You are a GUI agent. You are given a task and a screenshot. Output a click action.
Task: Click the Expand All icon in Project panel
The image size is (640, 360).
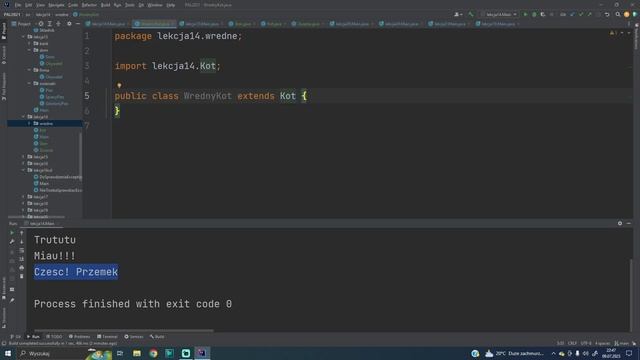pos(50,24)
